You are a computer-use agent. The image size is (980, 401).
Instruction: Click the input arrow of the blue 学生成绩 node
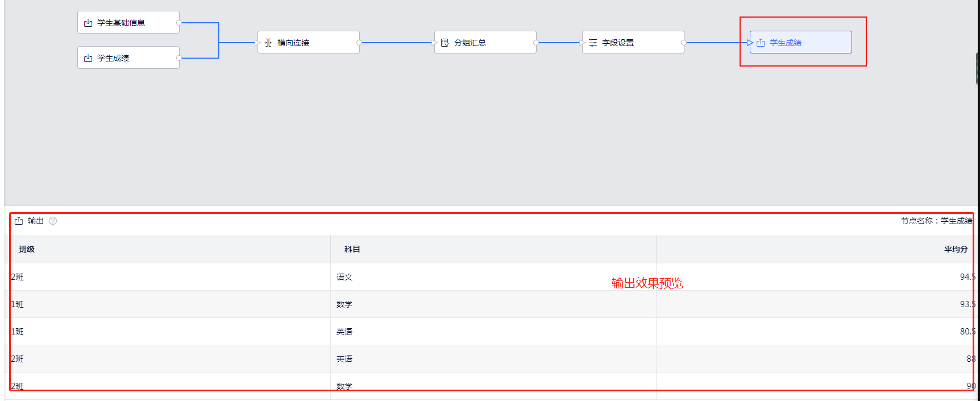coord(750,43)
